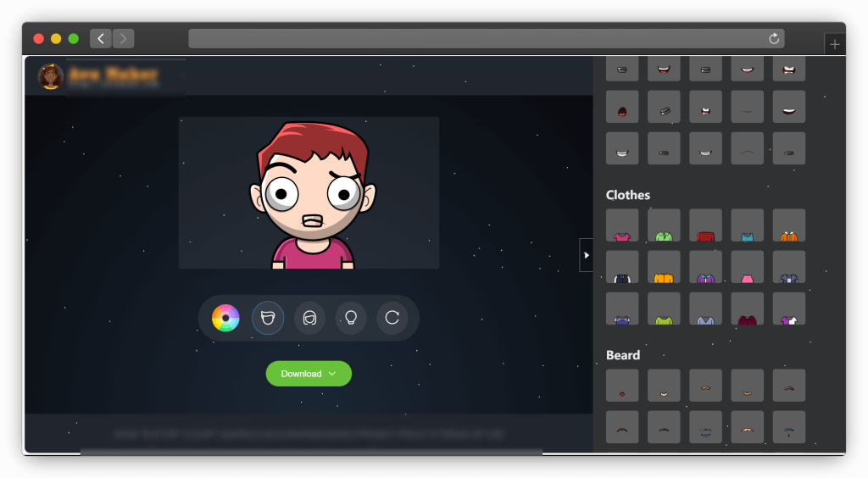Viewport: 868px width, 478px height.
Task: Choose the light green collared shirt
Action: coord(664,225)
